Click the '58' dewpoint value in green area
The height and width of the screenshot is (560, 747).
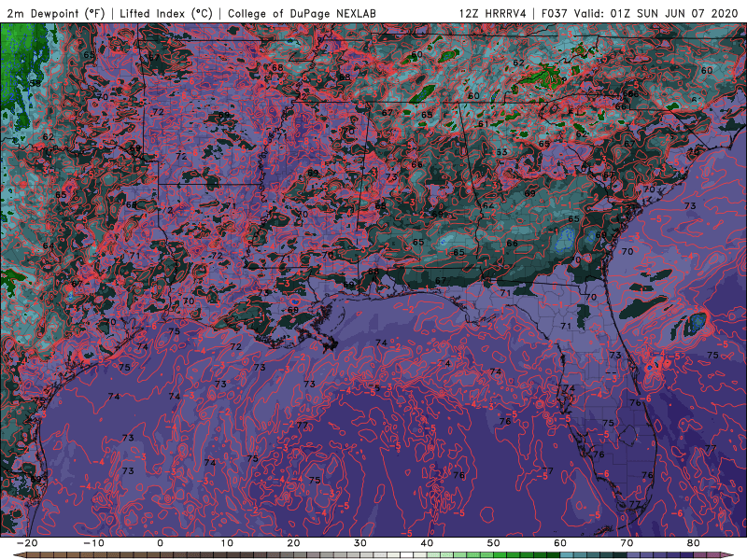(35, 83)
